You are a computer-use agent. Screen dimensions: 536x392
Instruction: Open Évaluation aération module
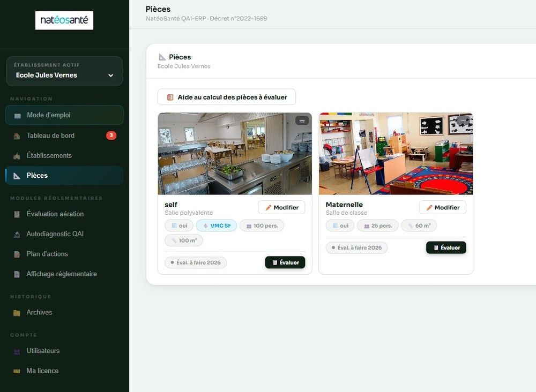pyautogui.click(x=64, y=214)
